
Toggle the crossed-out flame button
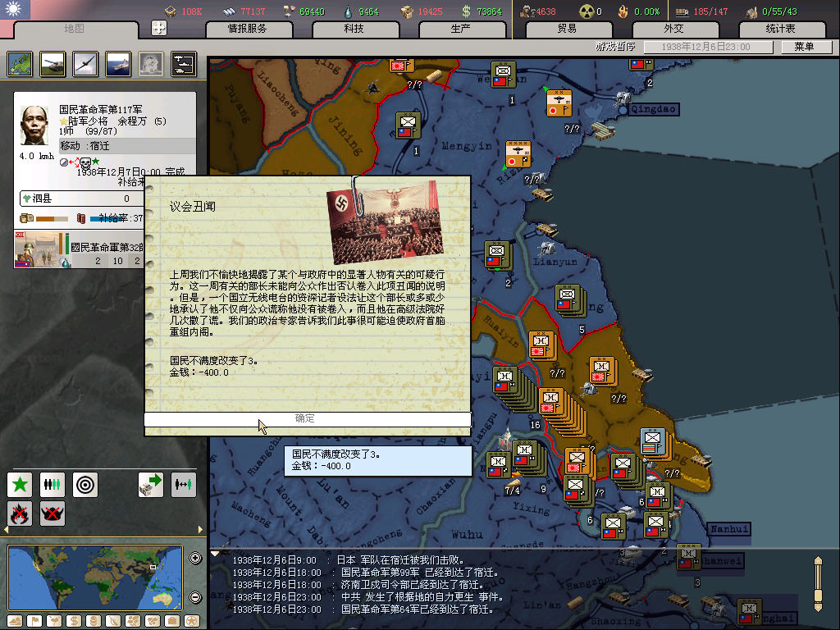click(20, 514)
